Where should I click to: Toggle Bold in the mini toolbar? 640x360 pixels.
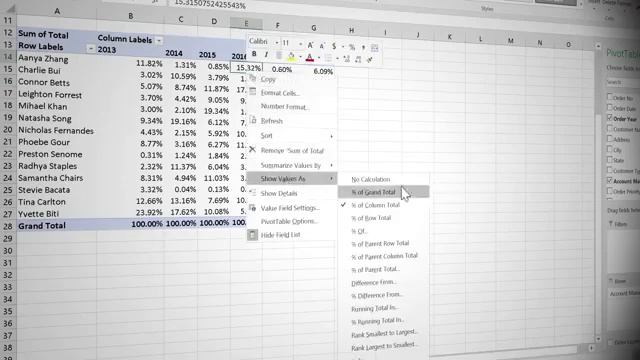[254, 54]
